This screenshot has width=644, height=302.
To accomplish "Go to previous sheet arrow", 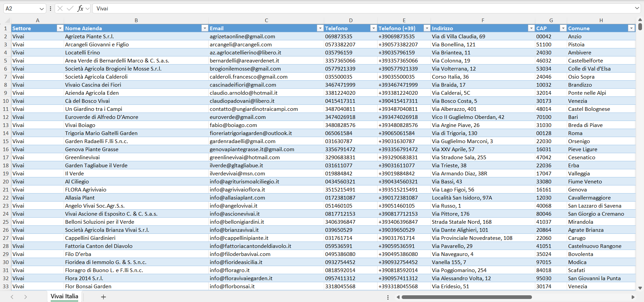I will pyautogui.click(x=12, y=297).
